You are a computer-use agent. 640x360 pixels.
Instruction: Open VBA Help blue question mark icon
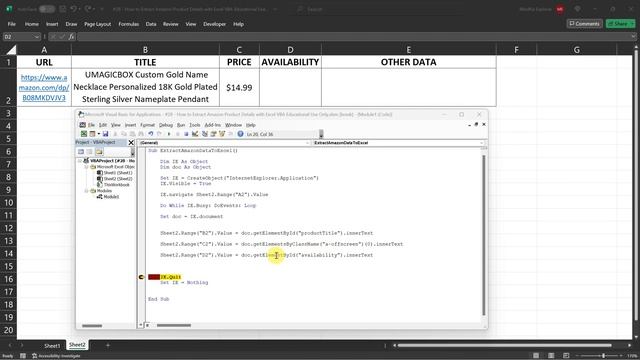(240, 134)
